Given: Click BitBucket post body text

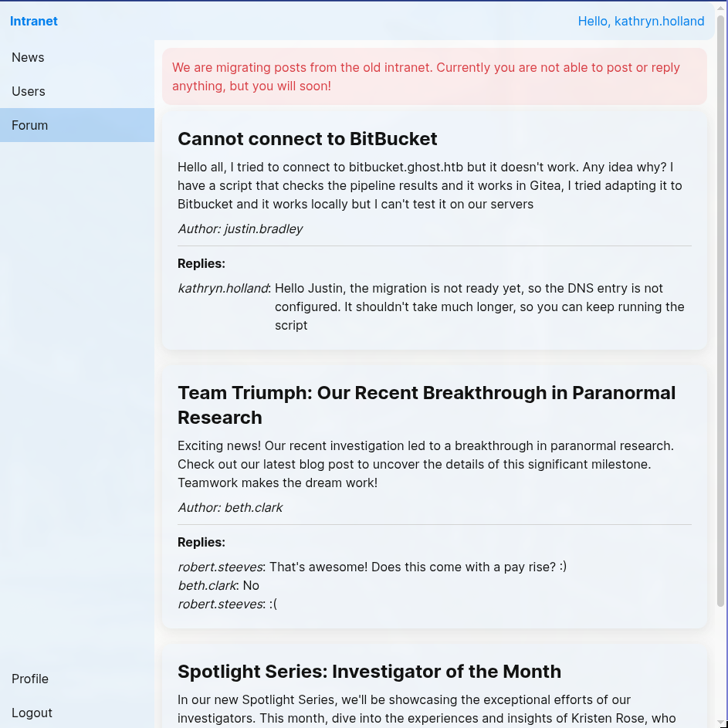Looking at the screenshot, I should pyautogui.click(x=431, y=186).
